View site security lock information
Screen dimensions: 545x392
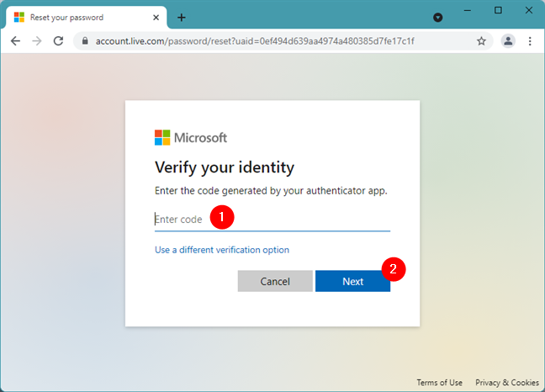(85, 41)
